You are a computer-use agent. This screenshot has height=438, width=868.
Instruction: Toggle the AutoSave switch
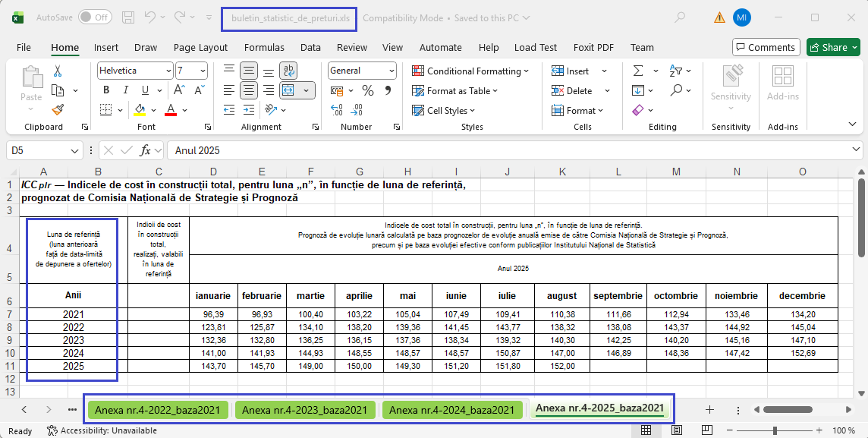tap(95, 17)
